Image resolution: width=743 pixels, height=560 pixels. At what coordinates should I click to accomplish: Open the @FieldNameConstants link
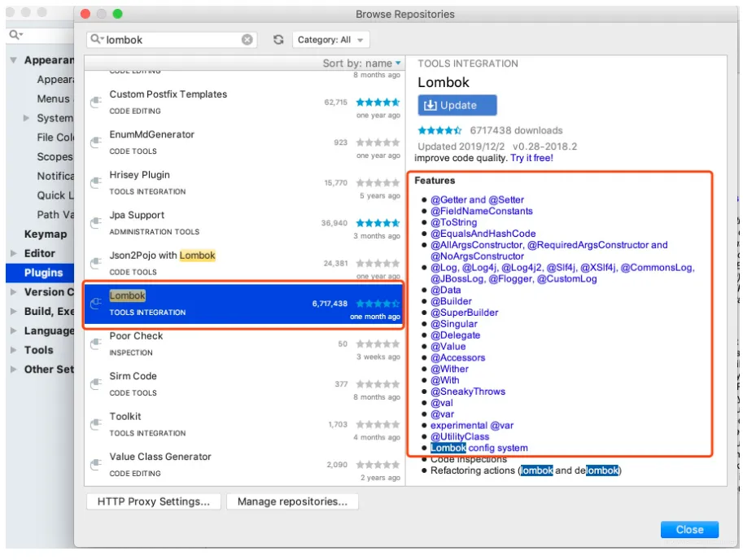(x=482, y=212)
